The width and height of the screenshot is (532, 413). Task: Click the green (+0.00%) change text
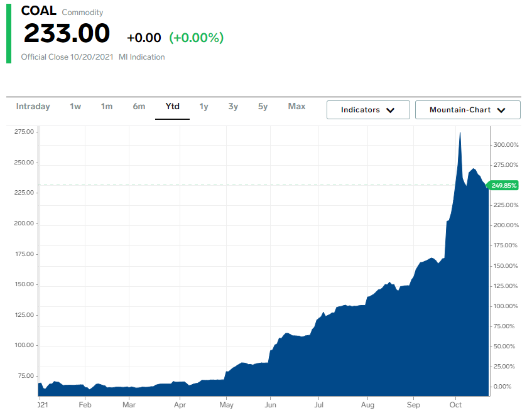tap(196, 38)
